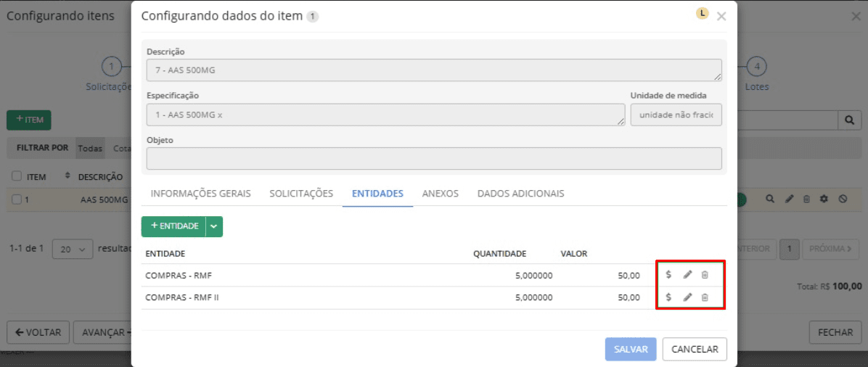
Task: Open gear settings for item 1 in background
Action: click(x=824, y=199)
